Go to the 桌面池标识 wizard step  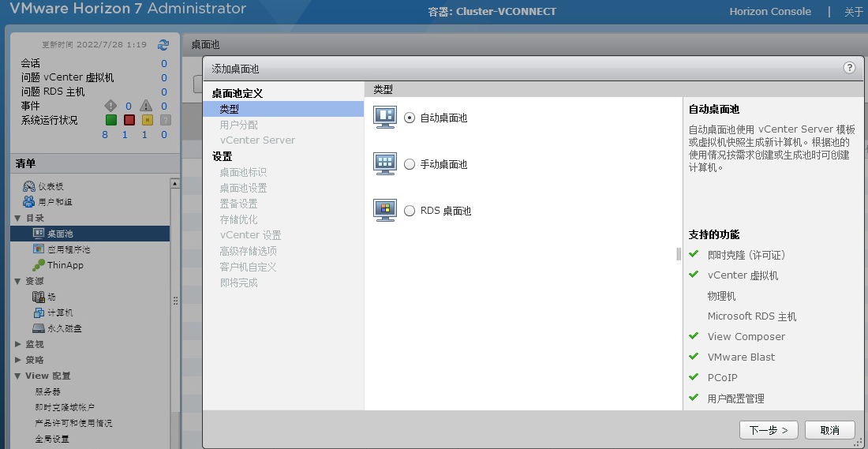coord(243,172)
